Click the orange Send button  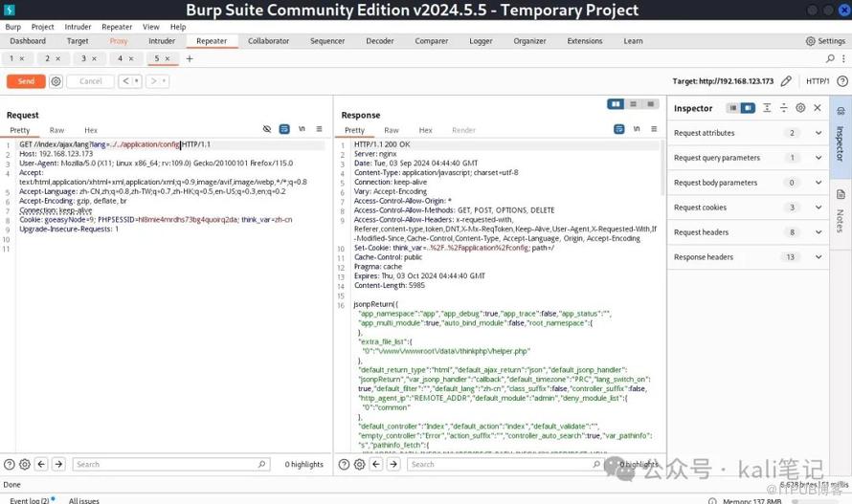(x=26, y=81)
